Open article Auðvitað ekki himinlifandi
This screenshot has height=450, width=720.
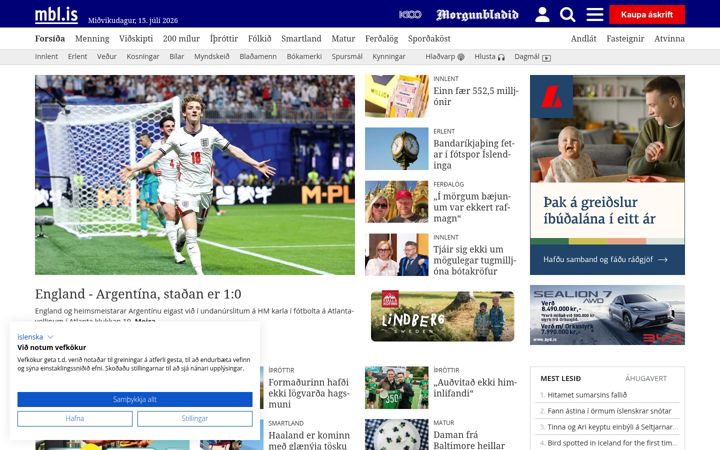(x=475, y=388)
